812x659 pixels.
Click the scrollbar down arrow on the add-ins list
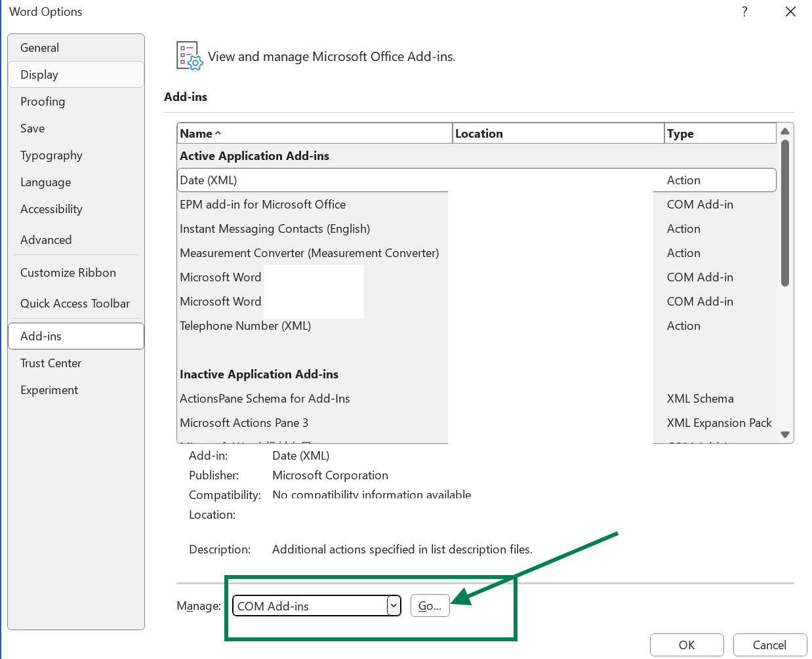point(785,434)
